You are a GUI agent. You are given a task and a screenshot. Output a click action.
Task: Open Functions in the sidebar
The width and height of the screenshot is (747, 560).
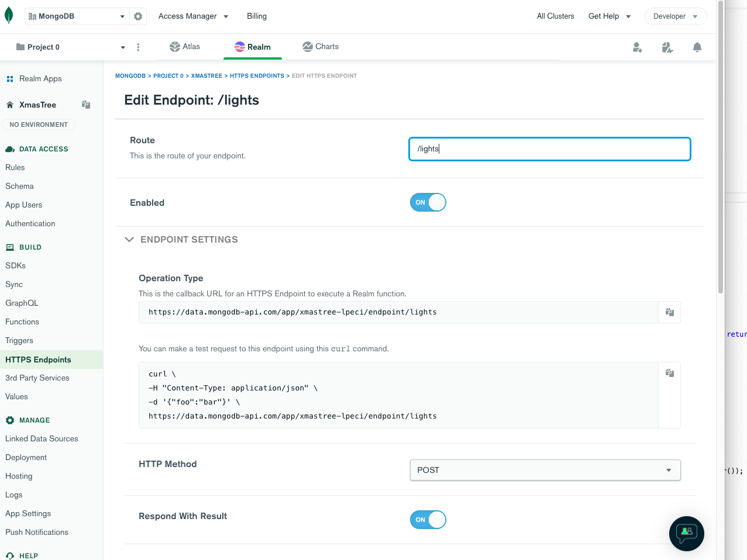point(22,322)
